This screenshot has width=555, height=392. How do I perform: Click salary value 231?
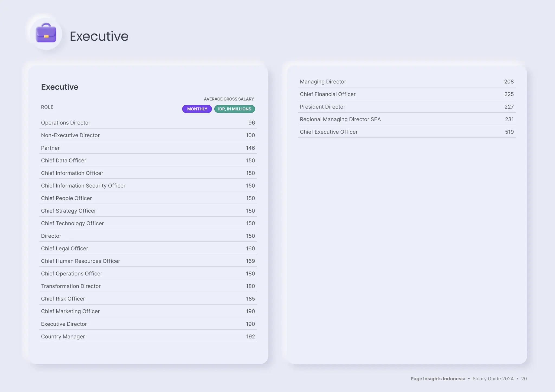[509, 119]
